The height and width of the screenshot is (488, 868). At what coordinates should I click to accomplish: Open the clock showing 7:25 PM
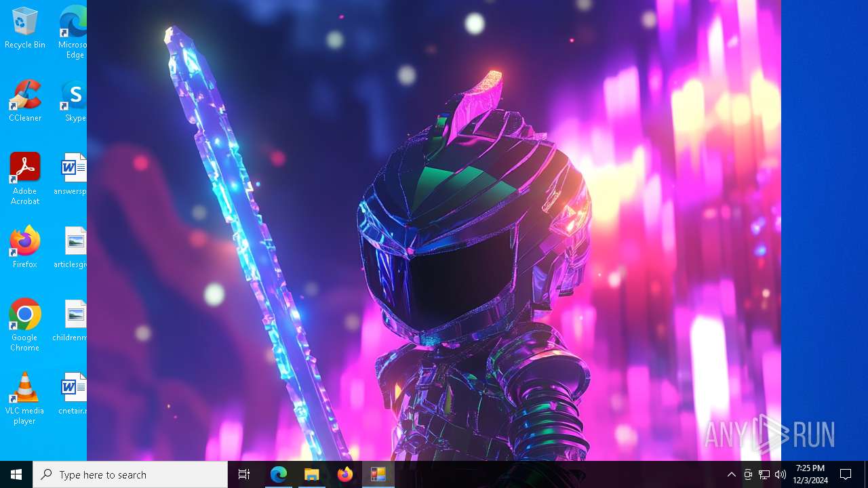pos(810,474)
